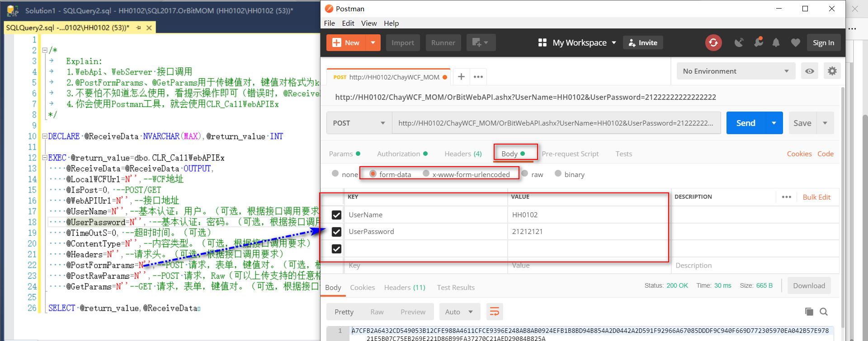Open the wrench settings icon in header
868x341 pixels.
point(758,42)
